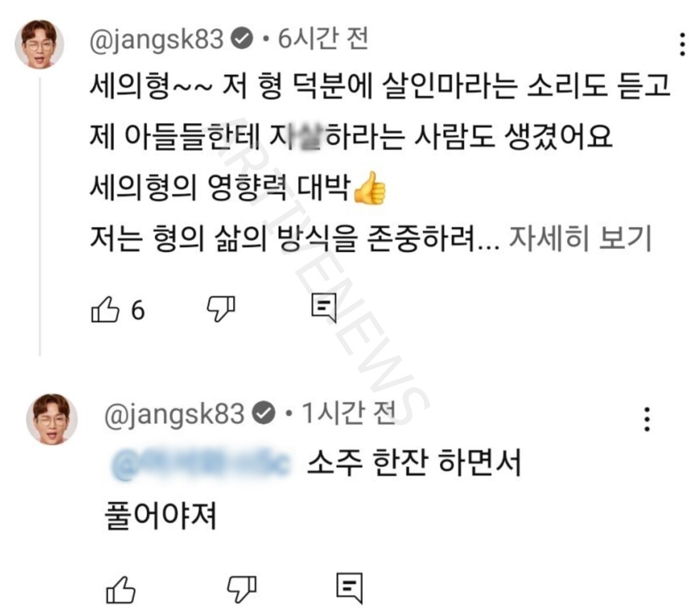Click the dislike icon on the first comment
Image resolution: width=700 pixels, height=612 pixels.
coord(220,308)
